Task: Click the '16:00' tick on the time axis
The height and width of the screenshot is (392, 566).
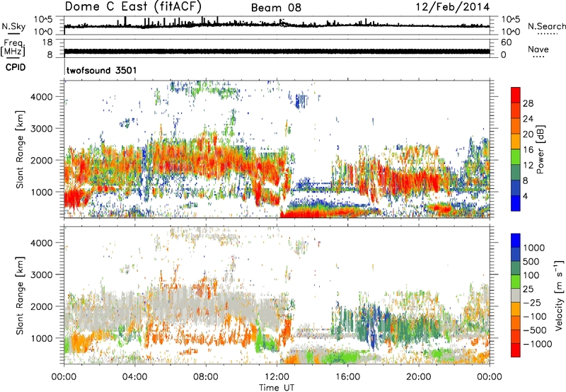Action: point(347,377)
